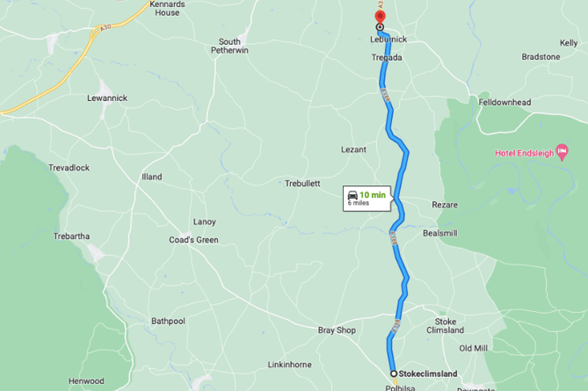
Task: Click the Linkinhorne place label
Action: coord(289,365)
